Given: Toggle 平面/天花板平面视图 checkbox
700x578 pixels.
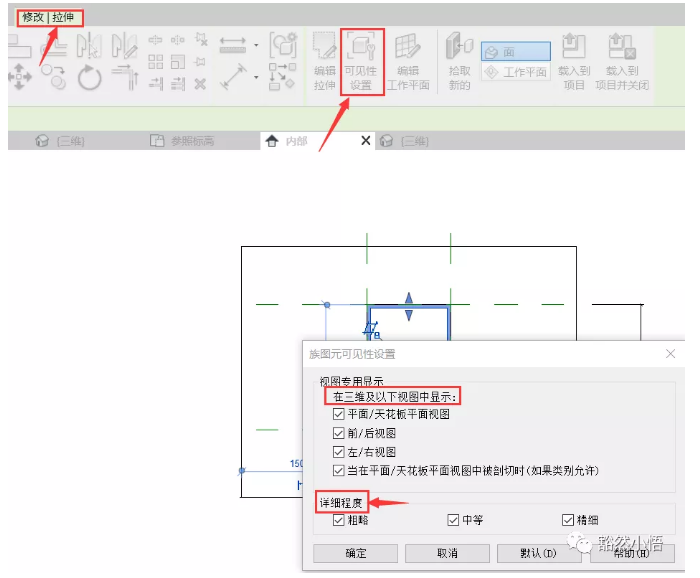Looking at the screenshot, I should [338, 414].
